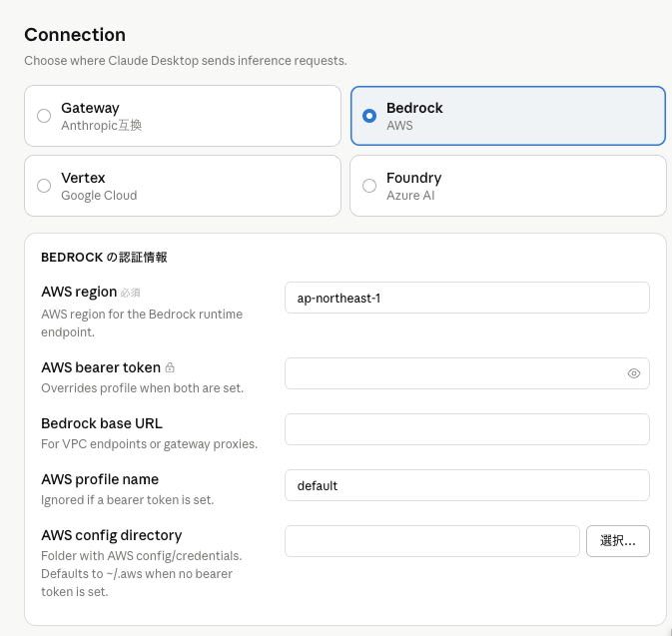This screenshot has width=672, height=636.
Task: Click the "AWS region" field label
Action: click(78, 292)
